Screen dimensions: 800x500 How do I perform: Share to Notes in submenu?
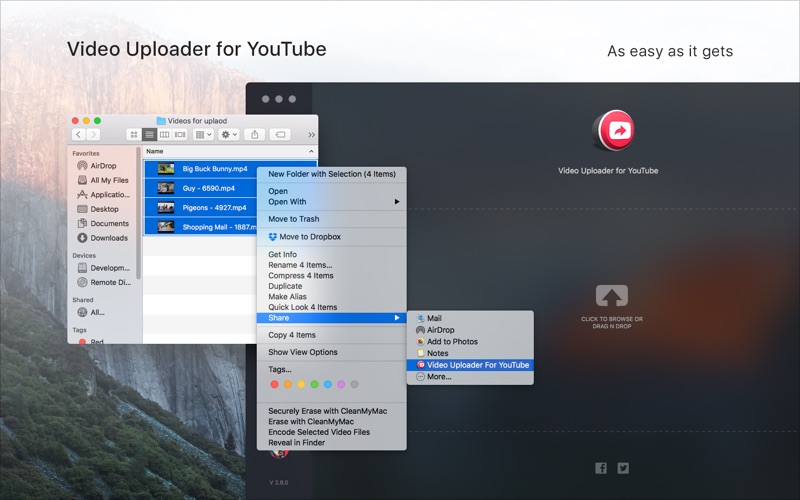[x=470, y=353]
